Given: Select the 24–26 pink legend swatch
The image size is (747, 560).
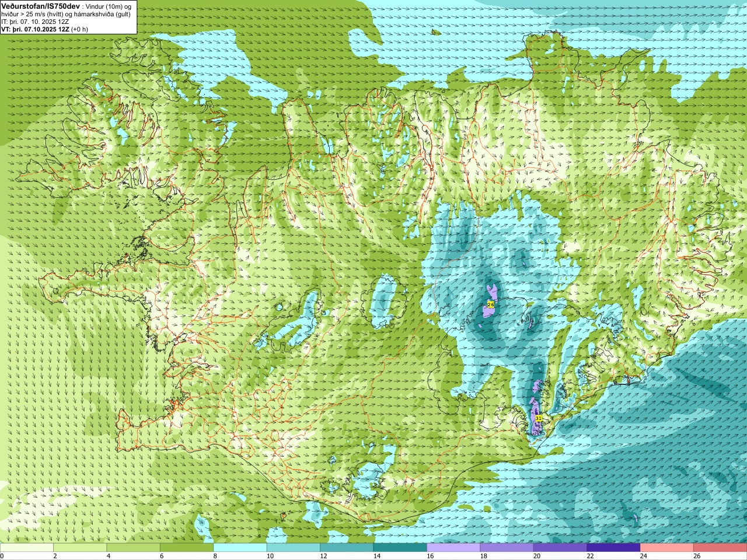Looking at the screenshot, I should point(667,547).
